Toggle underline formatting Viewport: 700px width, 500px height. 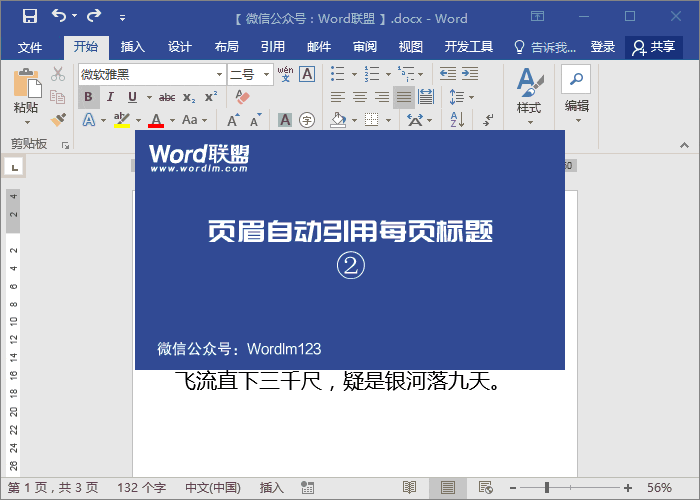coord(132,97)
